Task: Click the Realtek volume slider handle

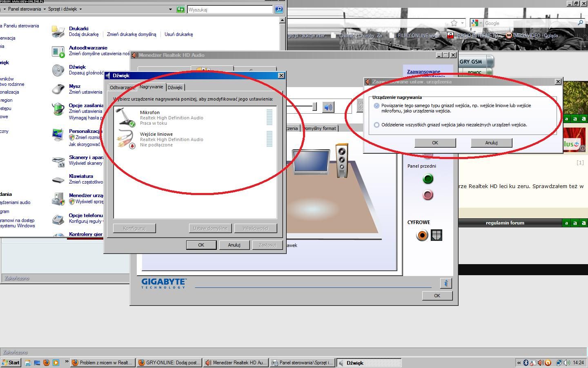Action: [314, 107]
